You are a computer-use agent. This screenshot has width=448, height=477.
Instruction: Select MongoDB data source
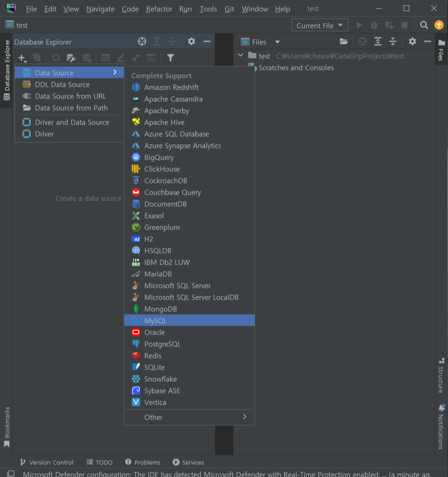190,309
